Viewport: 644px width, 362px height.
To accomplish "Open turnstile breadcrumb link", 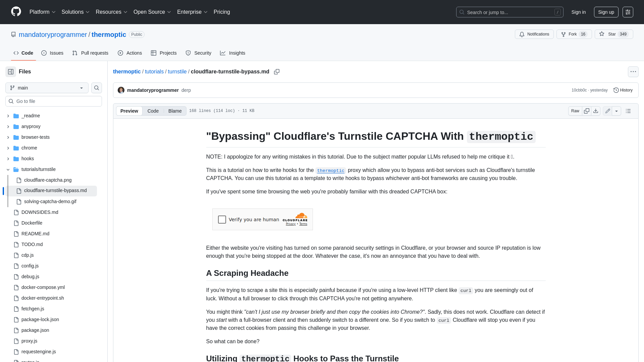I will point(177,72).
